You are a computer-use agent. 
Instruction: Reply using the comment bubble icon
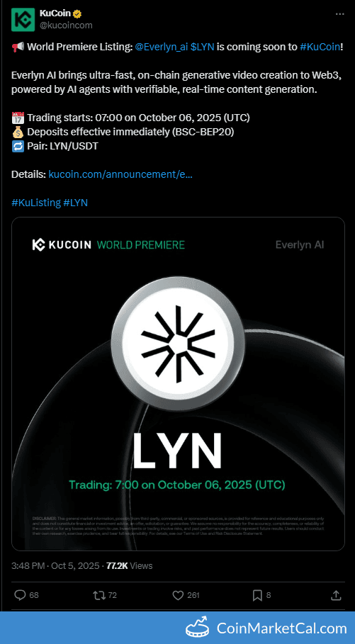coord(21,594)
